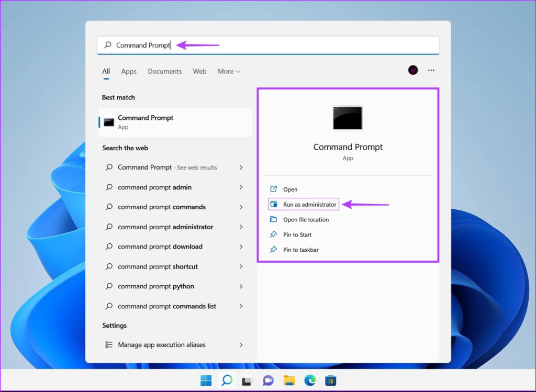Image resolution: width=536 pixels, height=392 pixels.
Task: Expand the 'command prompt admin' suggestion arrow
Action: (x=241, y=187)
